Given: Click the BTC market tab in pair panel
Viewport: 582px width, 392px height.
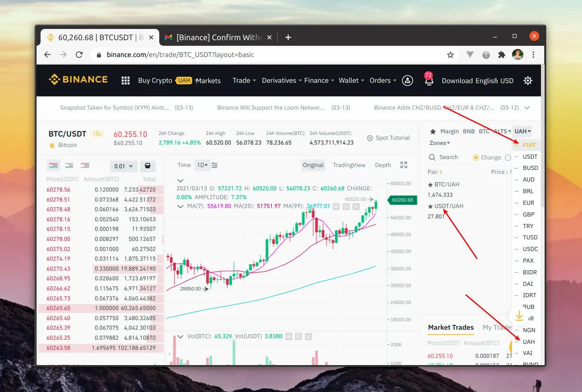Looking at the screenshot, I should 484,131.
